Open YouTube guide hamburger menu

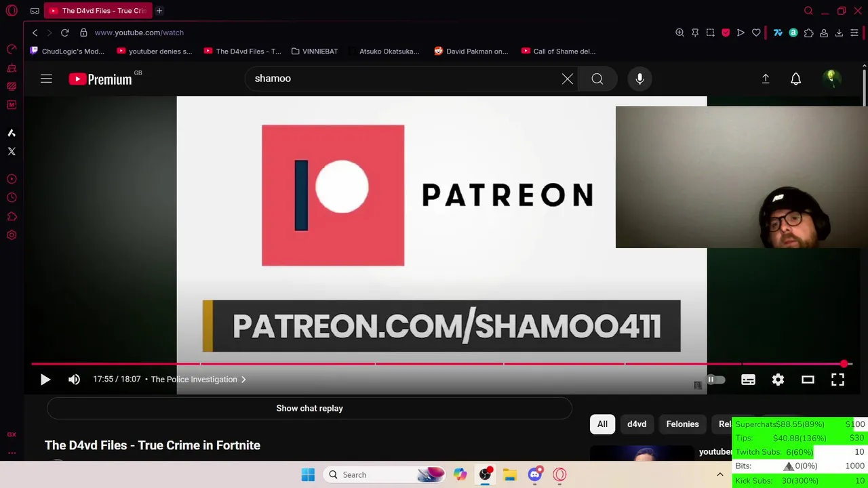click(46, 79)
